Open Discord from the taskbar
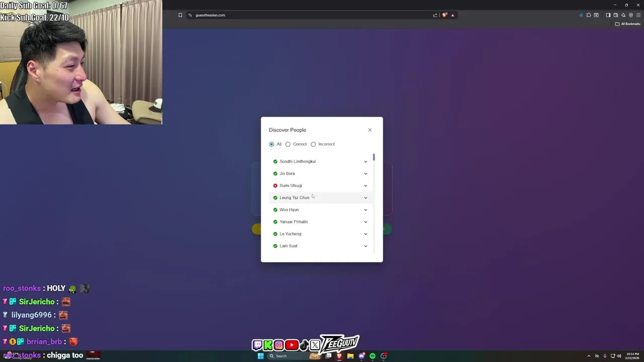644x362 pixels. [x=362, y=356]
